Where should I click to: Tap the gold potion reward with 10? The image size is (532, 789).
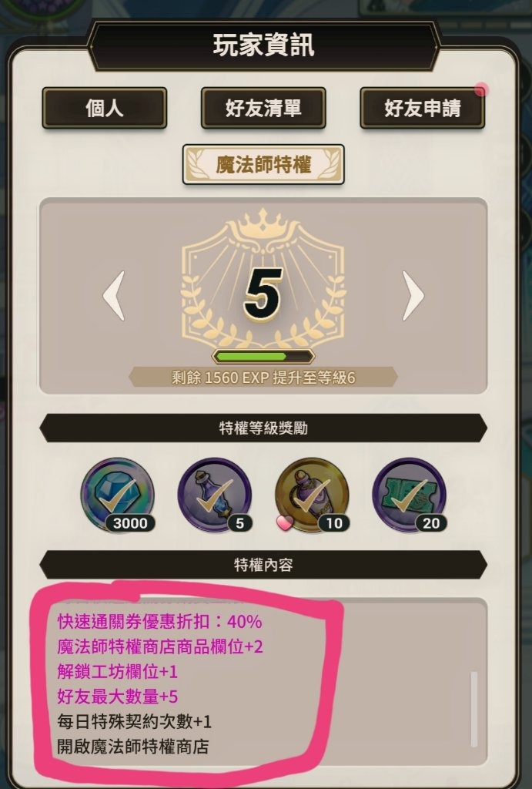[x=312, y=495]
